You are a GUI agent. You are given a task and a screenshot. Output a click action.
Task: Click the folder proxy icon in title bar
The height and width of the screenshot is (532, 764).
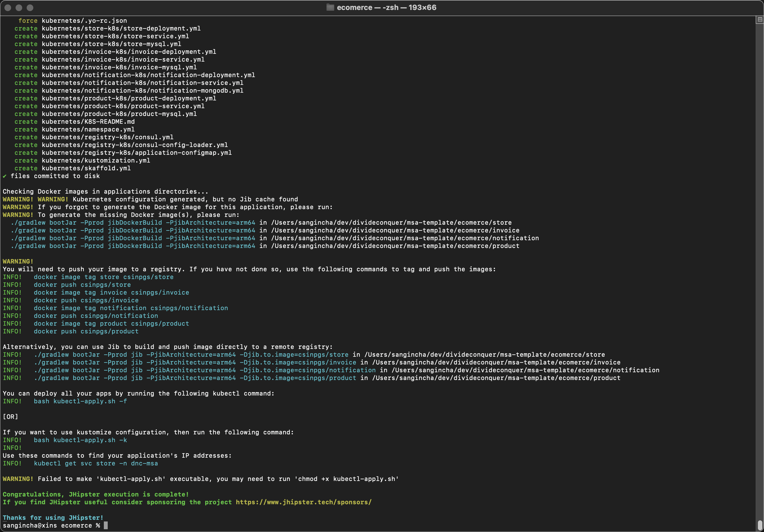[330, 7]
